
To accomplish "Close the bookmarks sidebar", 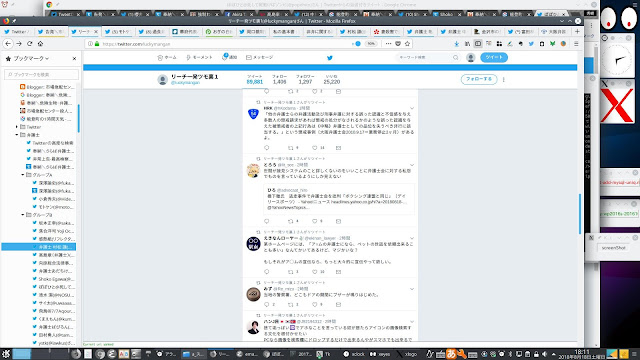I will coord(74,59).
